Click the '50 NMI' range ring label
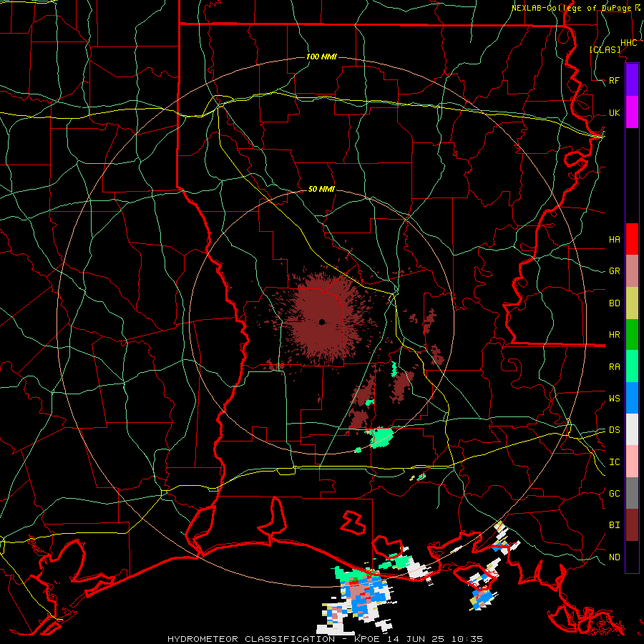The image size is (644, 644). [321, 189]
